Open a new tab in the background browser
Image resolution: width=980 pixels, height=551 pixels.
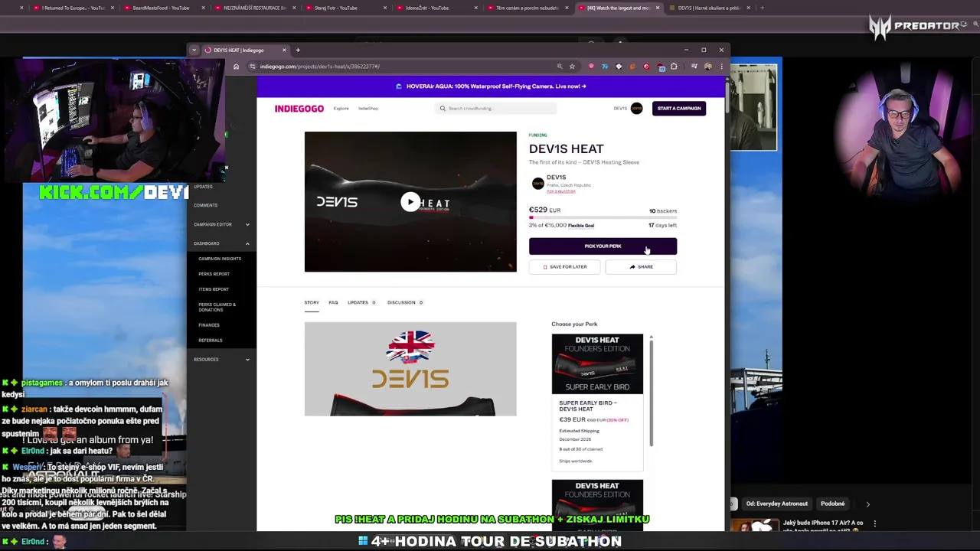[x=762, y=8]
